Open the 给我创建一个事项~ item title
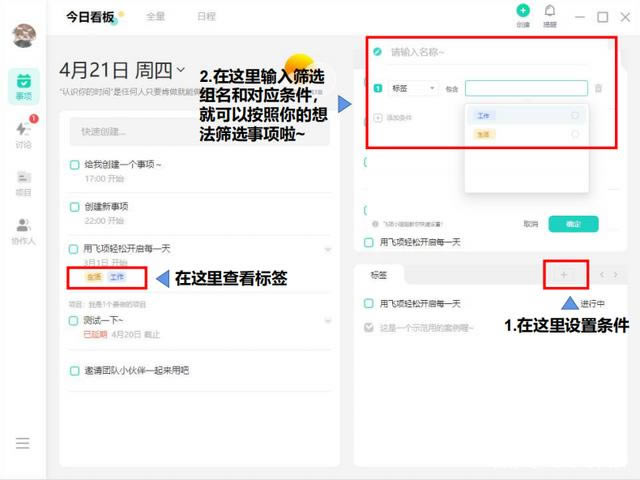 tap(123, 164)
